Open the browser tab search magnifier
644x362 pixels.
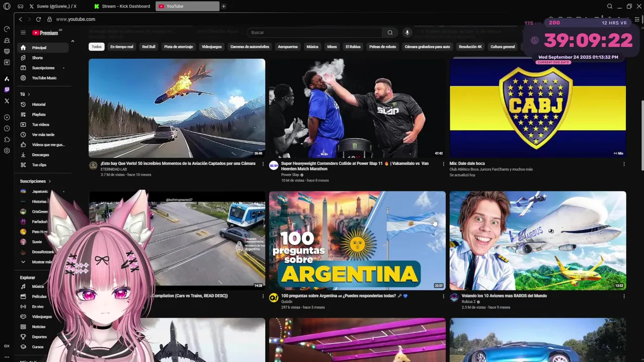click(609, 7)
